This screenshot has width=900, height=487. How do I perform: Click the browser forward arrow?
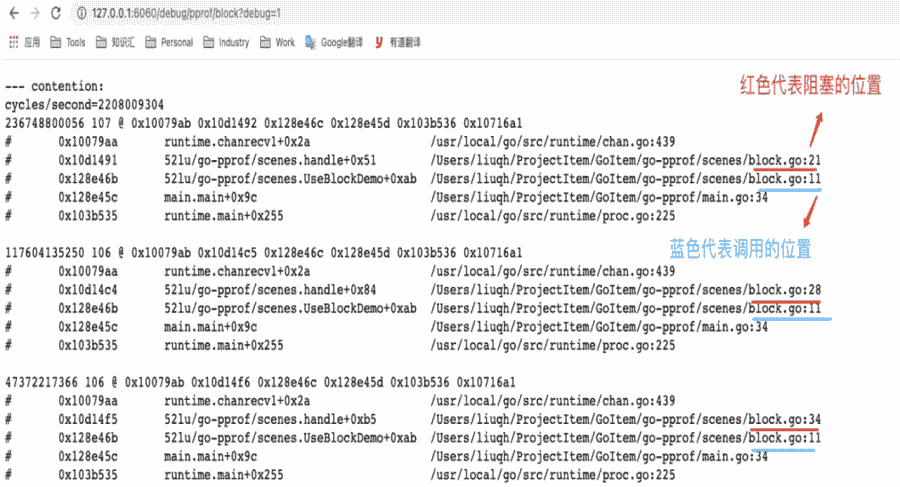tap(35, 14)
